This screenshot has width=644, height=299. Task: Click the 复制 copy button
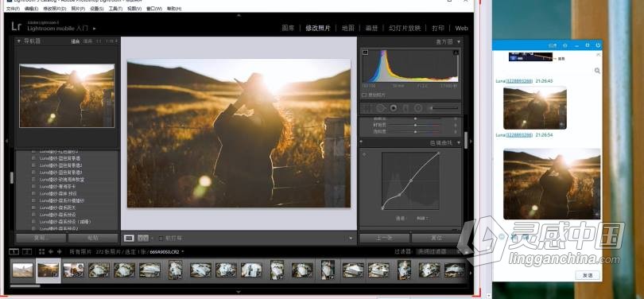click(x=41, y=238)
